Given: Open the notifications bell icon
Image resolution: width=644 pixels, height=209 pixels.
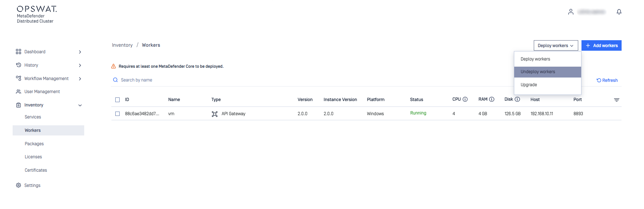Looking at the screenshot, I should 619,12.
